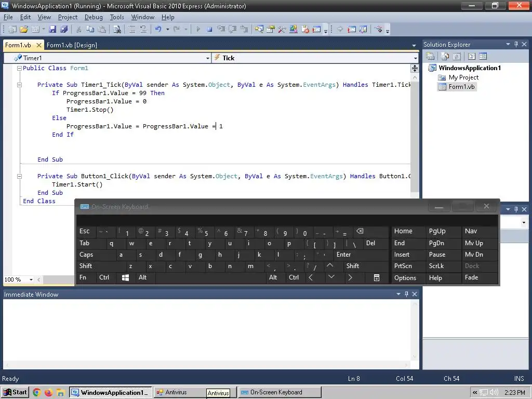532x399 pixels.
Task: Collapse the Public Class Form1 region
Action: (x=19, y=69)
